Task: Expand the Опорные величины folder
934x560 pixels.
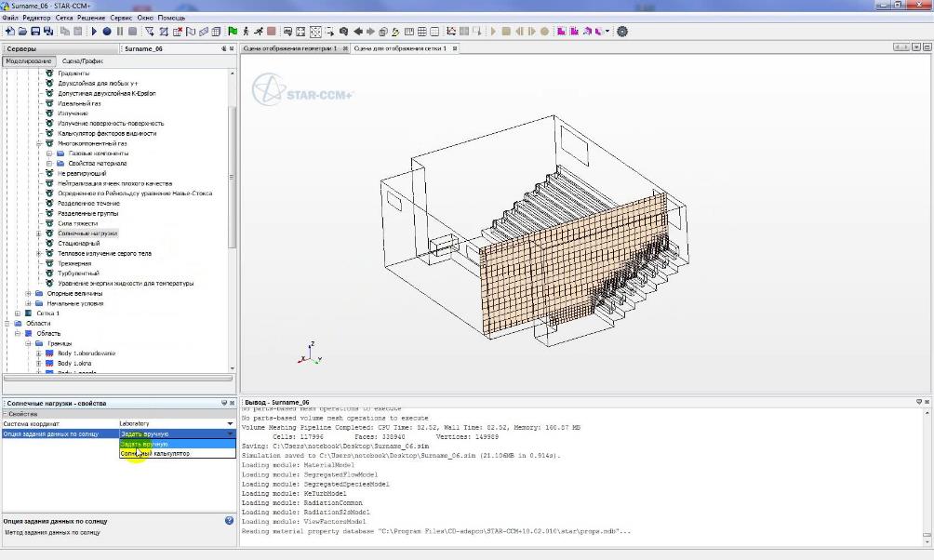Action: click(x=28, y=293)
